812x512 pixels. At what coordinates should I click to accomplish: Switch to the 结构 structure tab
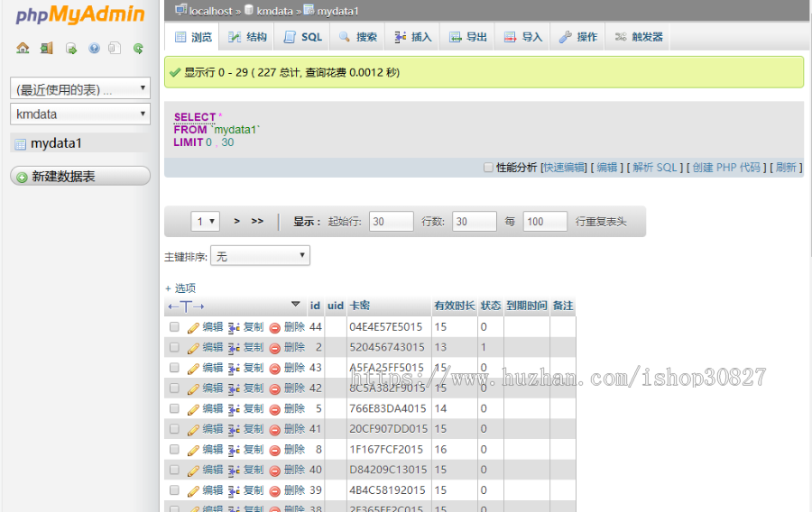point(247,37)
